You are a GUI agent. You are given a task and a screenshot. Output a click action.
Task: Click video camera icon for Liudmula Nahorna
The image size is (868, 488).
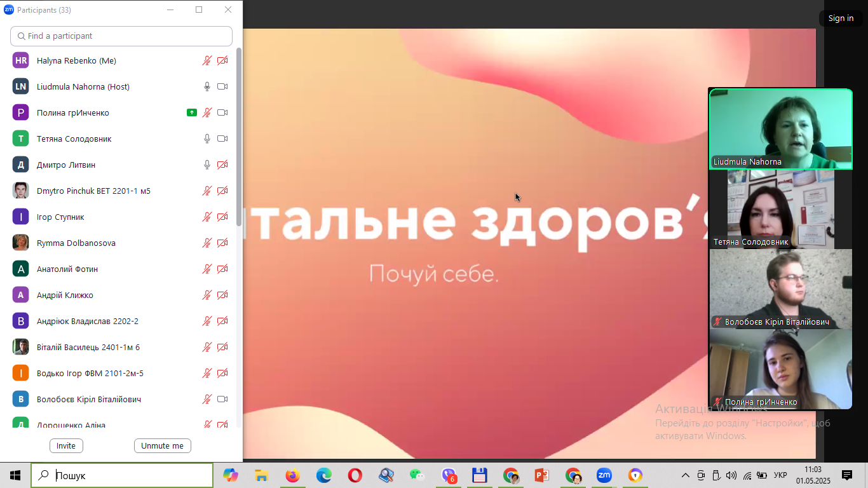point(222,86)
